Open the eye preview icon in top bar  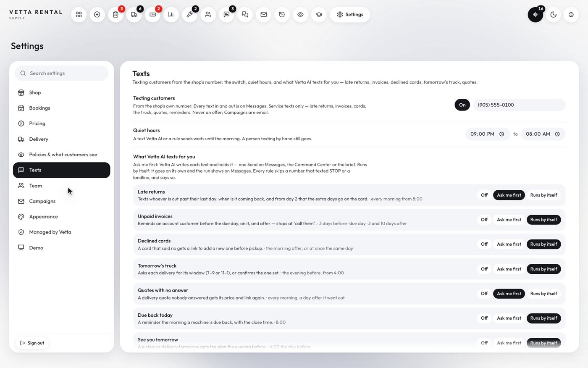300,15
